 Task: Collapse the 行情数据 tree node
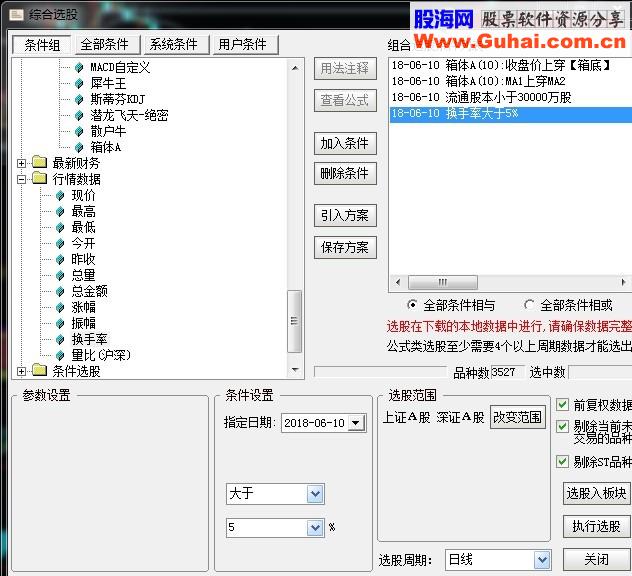(21, 179)
